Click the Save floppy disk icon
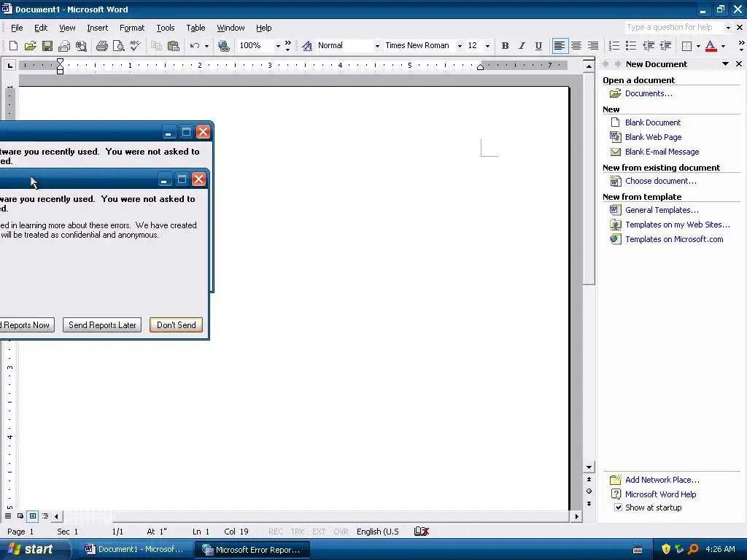Image resolution: width=747 pixels, height=560 pixels. pos(47,46)
